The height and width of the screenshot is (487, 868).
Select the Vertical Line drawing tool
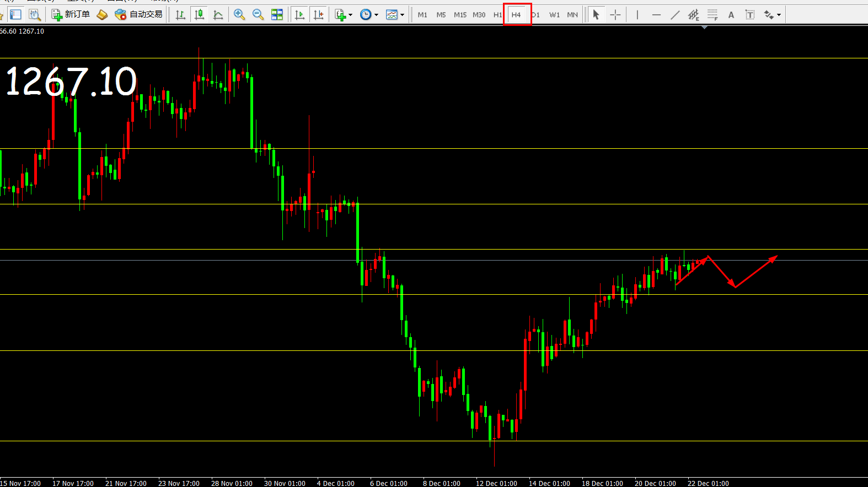click(x=637, y=15)
